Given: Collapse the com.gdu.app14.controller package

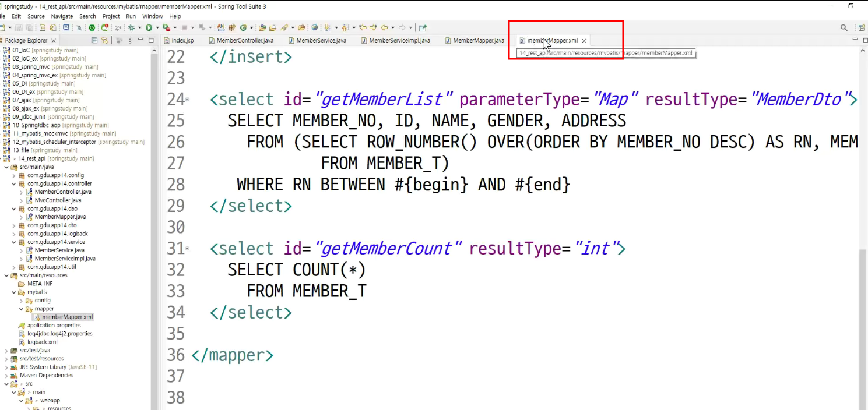Looking at the screenshot, I should (x=14, y=183).
